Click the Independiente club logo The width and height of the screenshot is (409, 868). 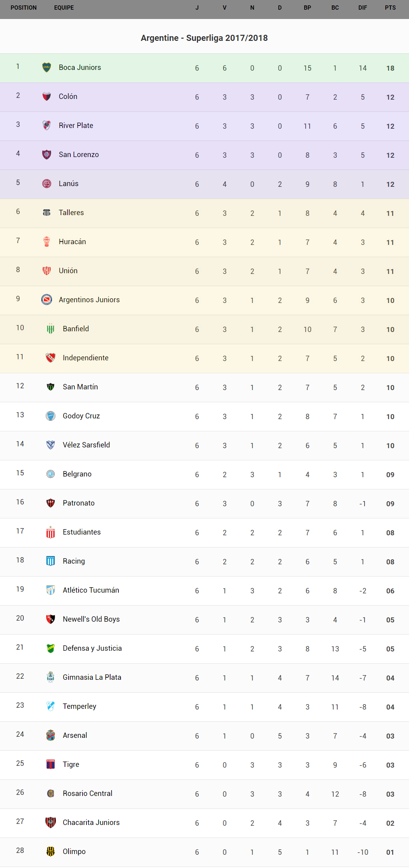51,357
